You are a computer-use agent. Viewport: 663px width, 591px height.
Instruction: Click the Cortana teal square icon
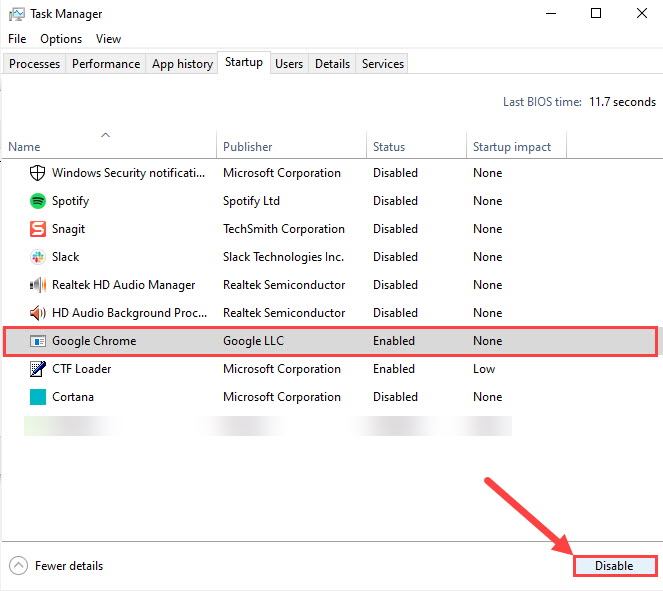coord(38,397)
